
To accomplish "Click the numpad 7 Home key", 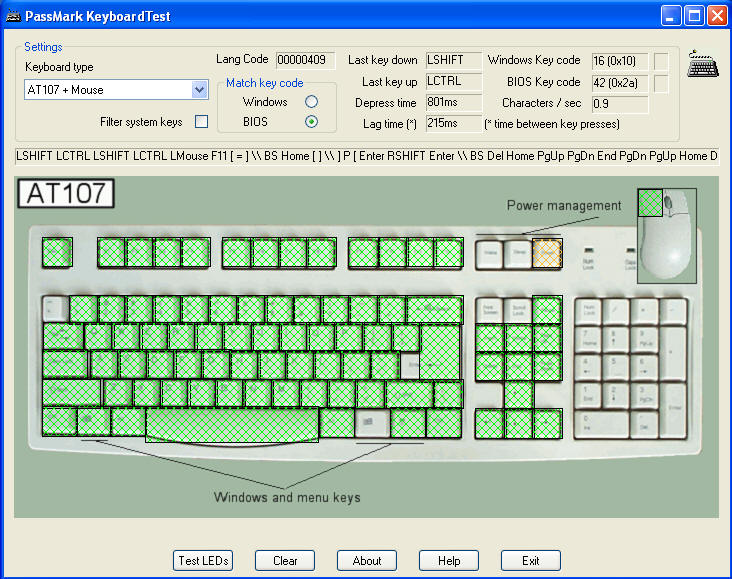I will pos(588,339).
